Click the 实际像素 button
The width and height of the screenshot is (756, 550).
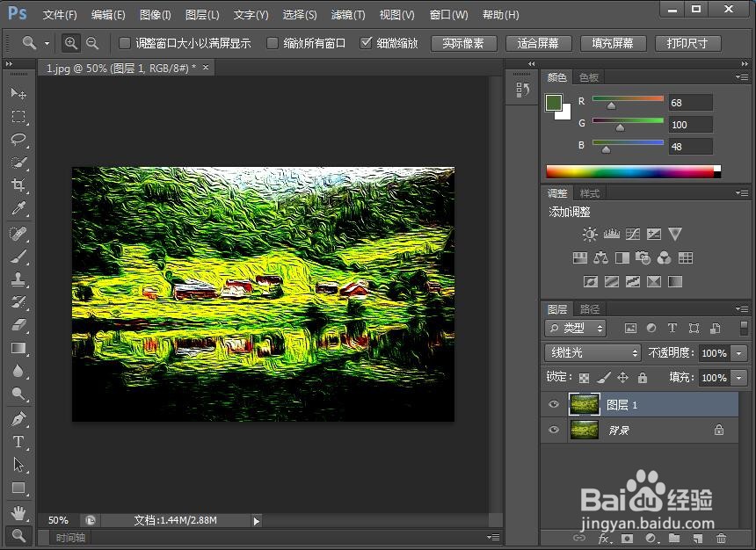click(463, 43)
